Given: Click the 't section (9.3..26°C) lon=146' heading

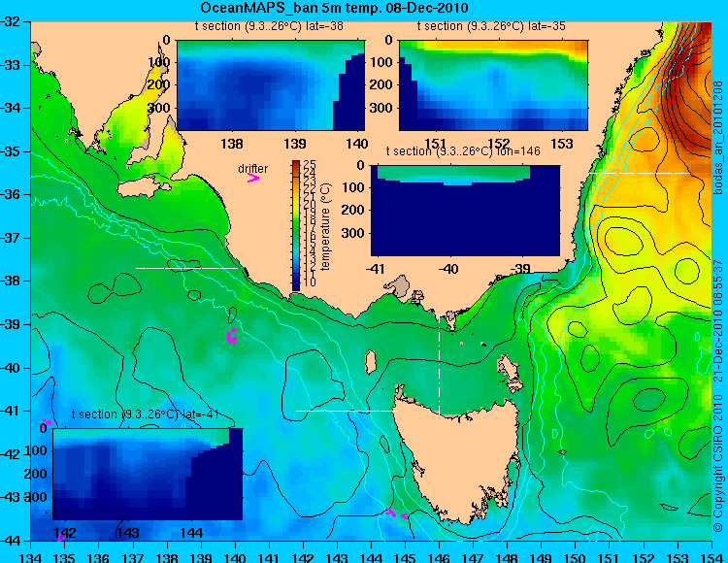Looking at the screenshot, I should [x=463, y=150].
